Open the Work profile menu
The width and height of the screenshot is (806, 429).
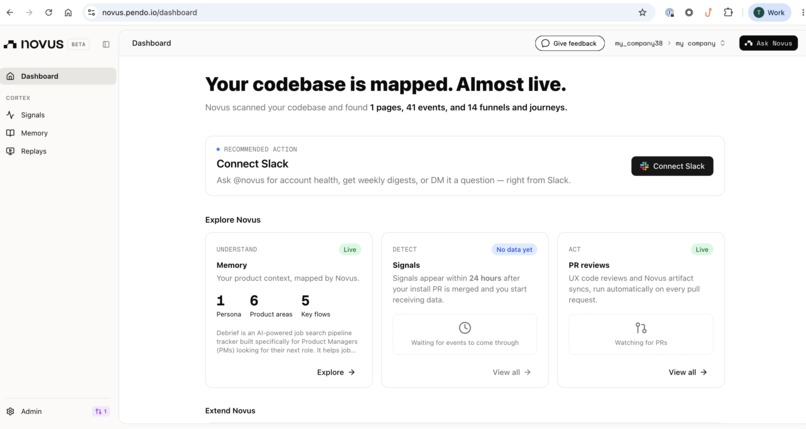tap(770, 12)
